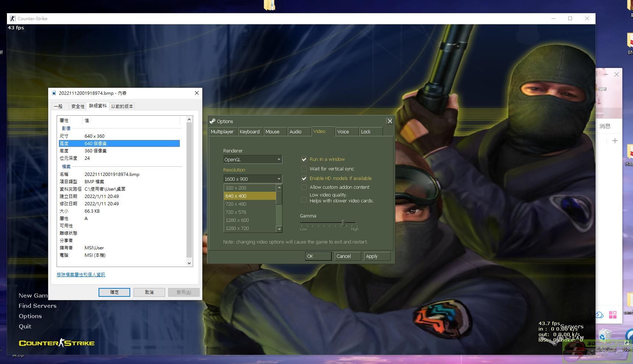Select the 高度 360 個像素 row

point(119,151)
